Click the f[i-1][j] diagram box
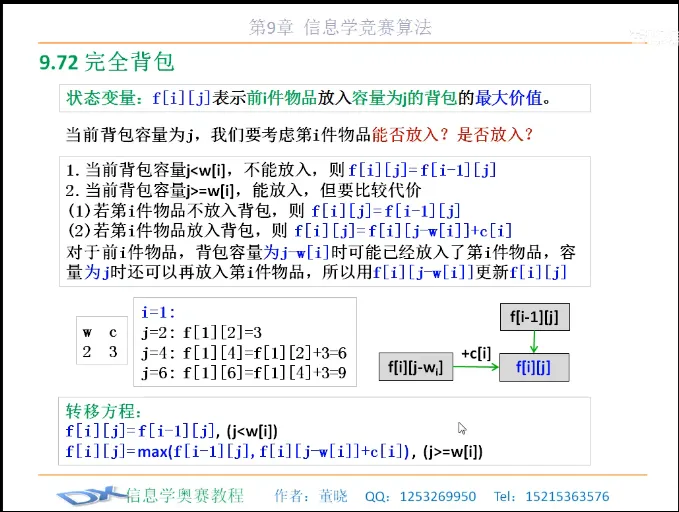The width and height of the screenshot is (679, 512). click(x=533, y=319)
